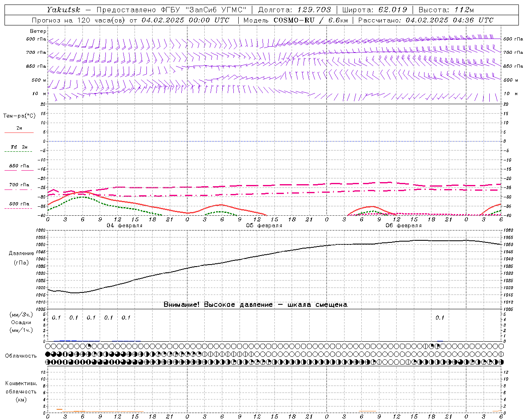Click the Осадки precipitation label
Screen dimensions: 525x420
(x=21, y=322)
